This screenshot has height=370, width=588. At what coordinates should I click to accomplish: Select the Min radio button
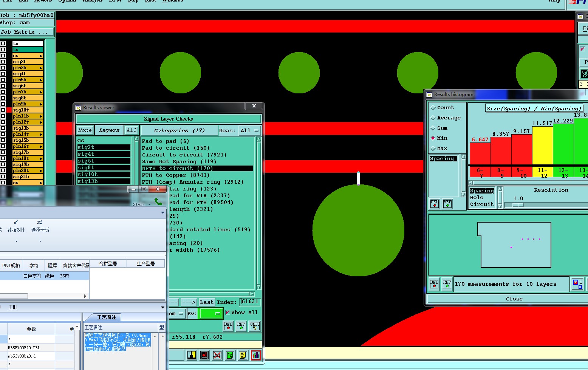[x=433, y=138]
